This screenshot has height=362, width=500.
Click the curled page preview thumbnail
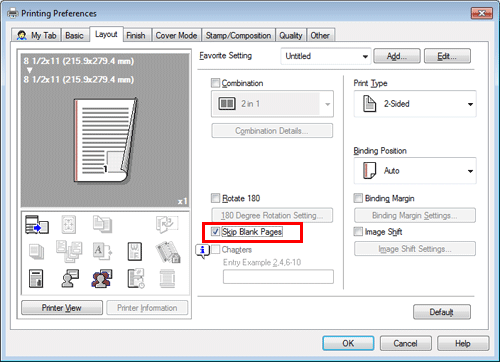(105, 140)
